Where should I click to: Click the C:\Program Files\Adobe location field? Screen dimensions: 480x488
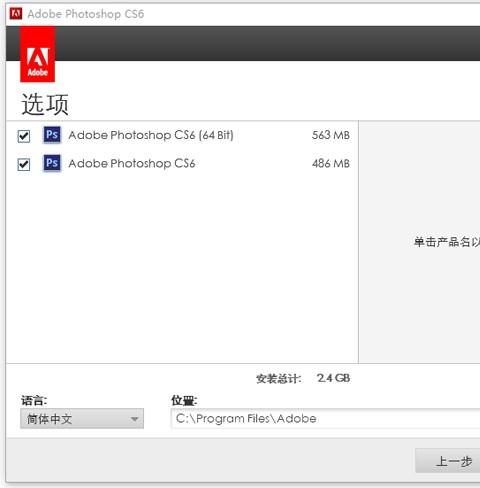[325, 419]
